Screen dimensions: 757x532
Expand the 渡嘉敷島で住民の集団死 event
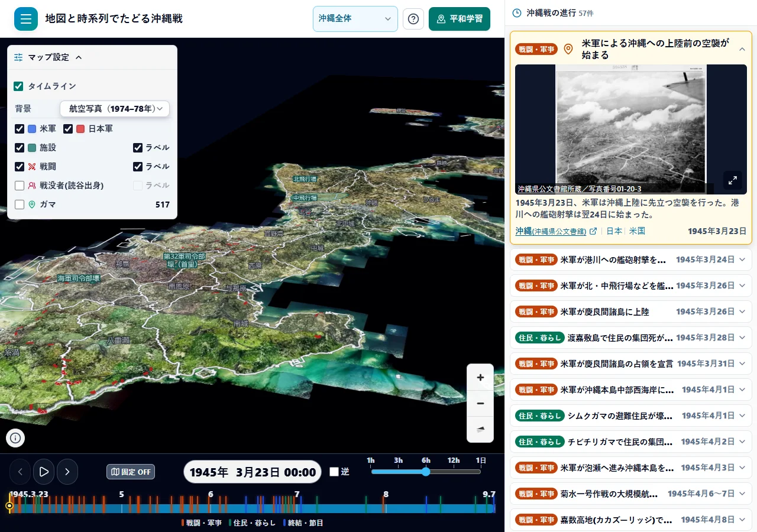(x=631, y=338)
